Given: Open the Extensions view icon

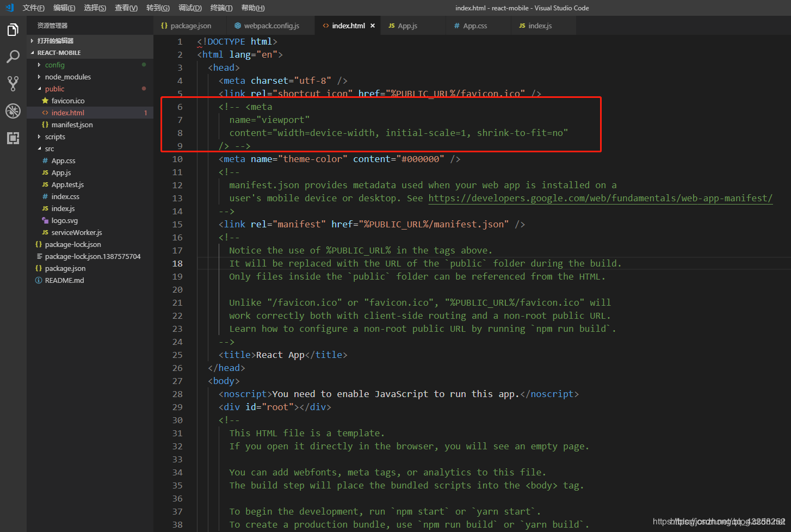Looking at the screenshot, I should click(x=13, y=138).
